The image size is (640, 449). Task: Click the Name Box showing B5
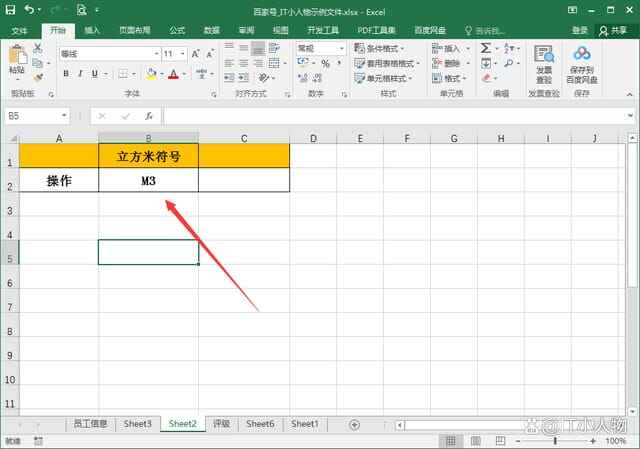[35, 116]
